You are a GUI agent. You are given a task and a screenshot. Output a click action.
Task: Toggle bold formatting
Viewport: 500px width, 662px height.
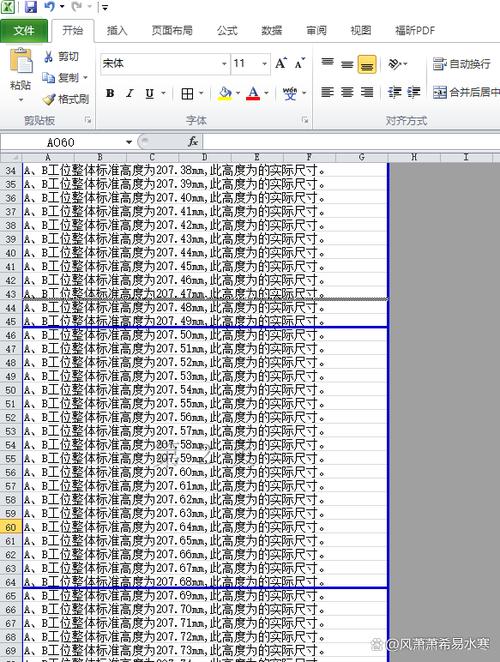tap(110, 93)
